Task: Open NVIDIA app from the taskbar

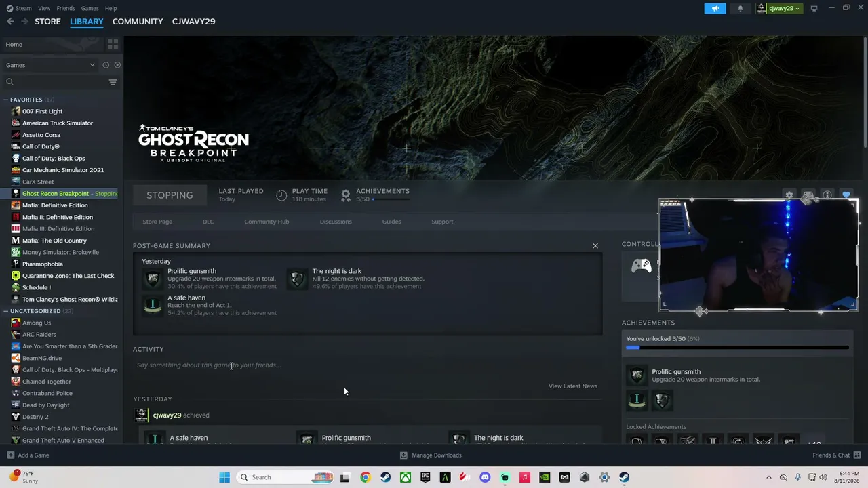Action: 545,477
